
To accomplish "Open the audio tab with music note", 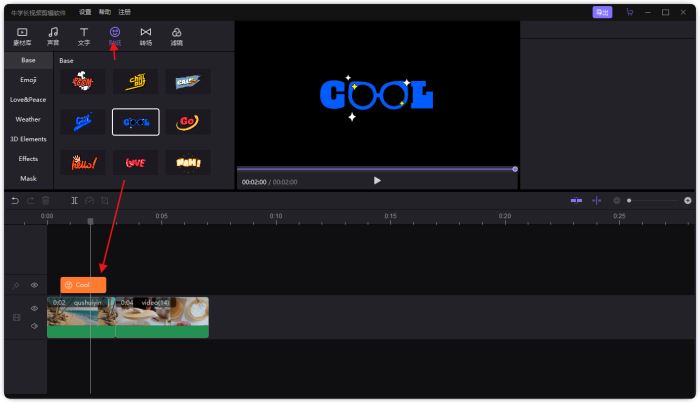I will pos(53,36).
